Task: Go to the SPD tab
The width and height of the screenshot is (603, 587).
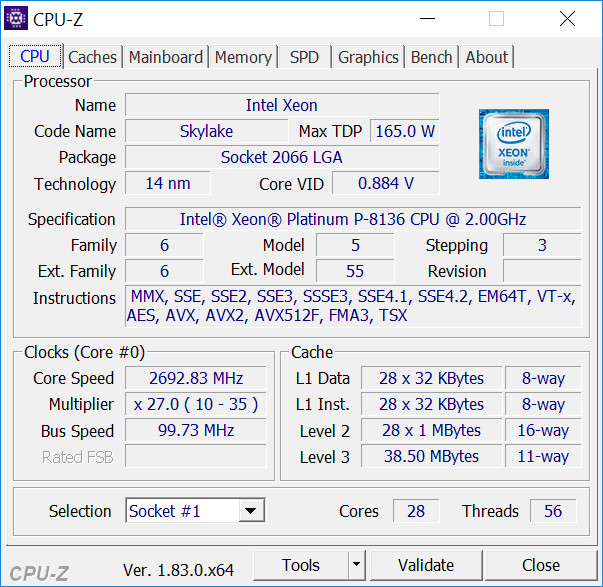Action: click(304, 57)
